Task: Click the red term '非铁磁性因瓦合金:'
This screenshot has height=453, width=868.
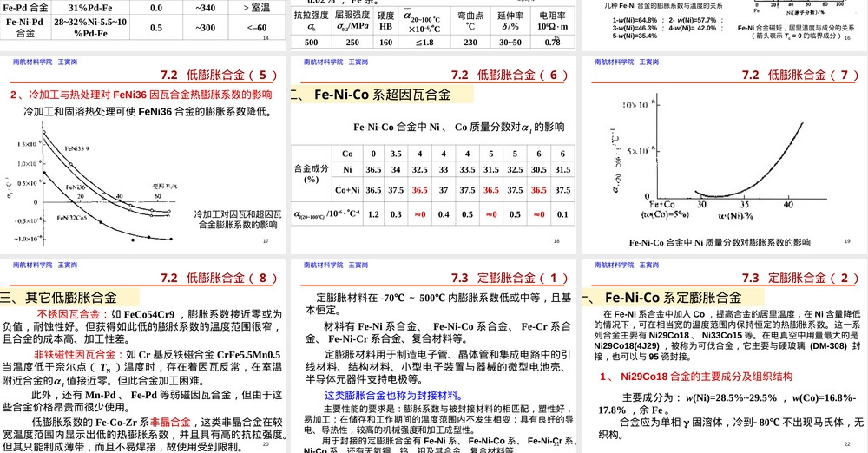Action: [x=79, y=354]
